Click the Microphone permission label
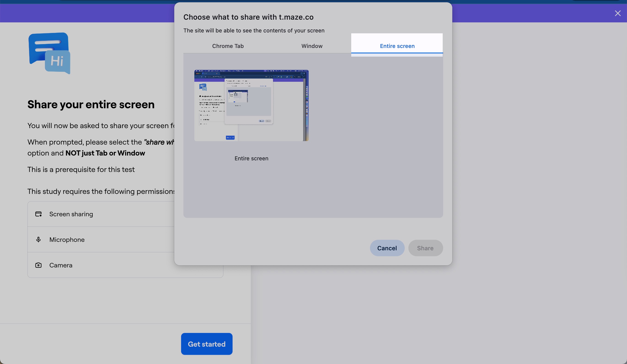Screen dimensions: 627x364 click(x=67, y=240)
